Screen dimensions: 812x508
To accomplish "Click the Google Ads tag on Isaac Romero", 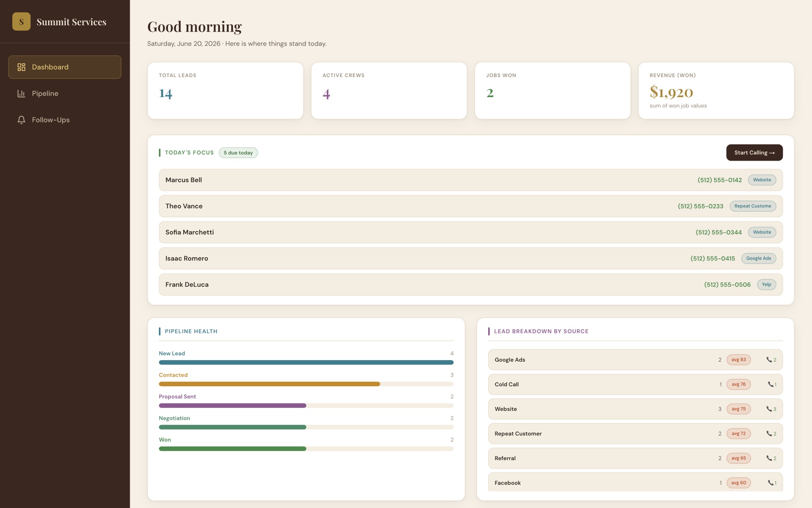I will click(x=759, y=259).
